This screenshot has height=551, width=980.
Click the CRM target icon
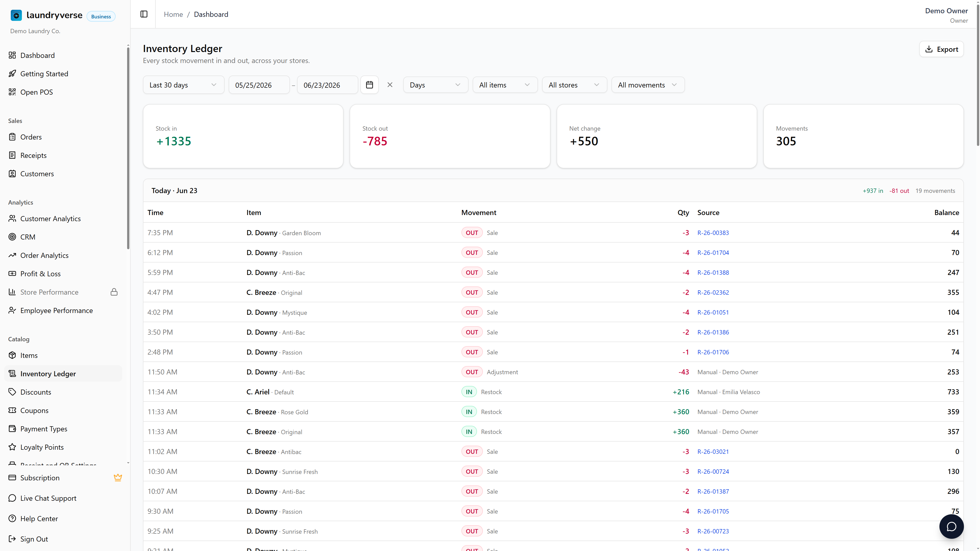pos(12,237)
